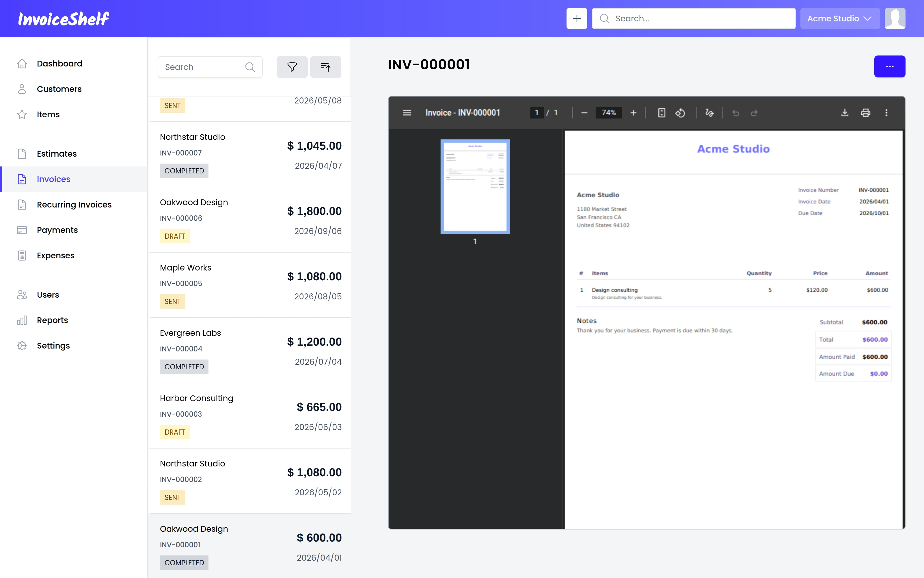Open Harbor Consulting invoice INV-000003
This screenshot has height=578, width=924.
coord(250,416)
